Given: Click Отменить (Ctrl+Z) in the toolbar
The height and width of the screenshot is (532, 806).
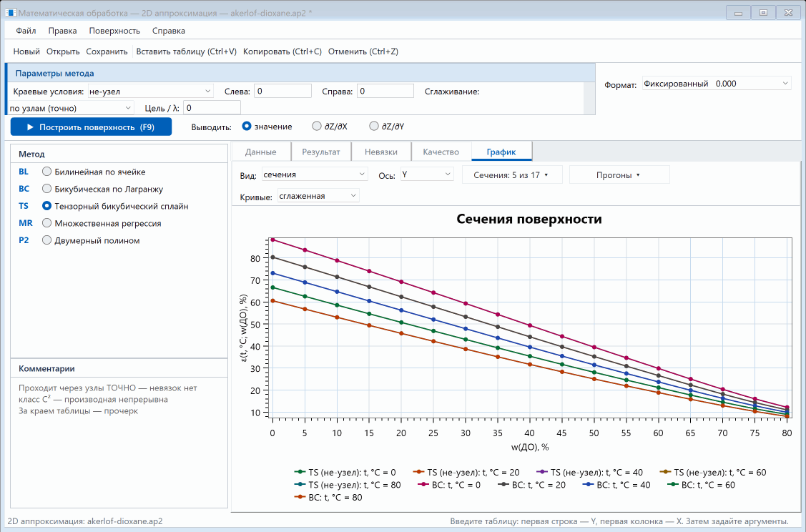Looking at the screenshot, I should 363,51.
